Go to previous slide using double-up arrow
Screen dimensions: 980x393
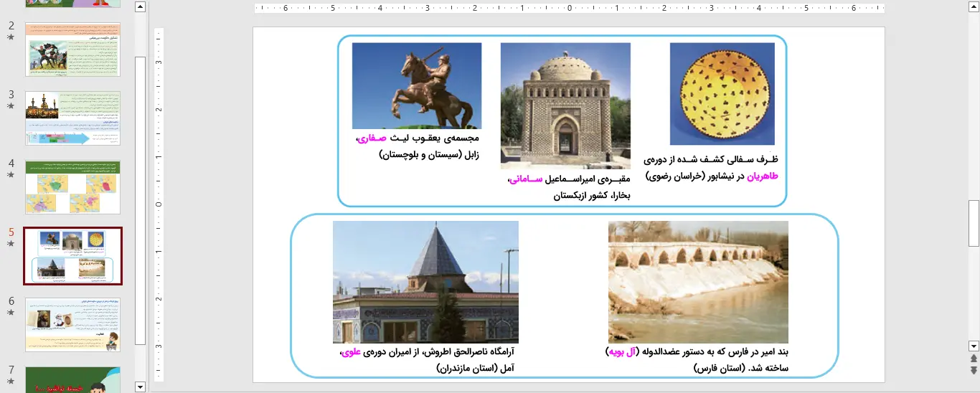tap(974, 358)
